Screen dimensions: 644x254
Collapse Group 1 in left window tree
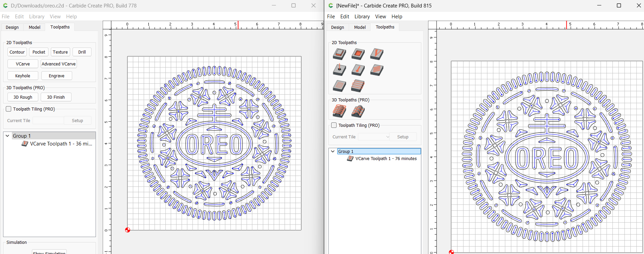pyautogui.click(x=7, y=136)
